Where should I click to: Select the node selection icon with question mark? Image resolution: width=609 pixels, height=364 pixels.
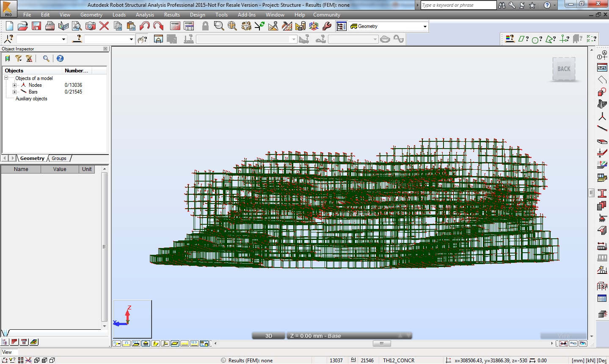(x=8, y=39)
